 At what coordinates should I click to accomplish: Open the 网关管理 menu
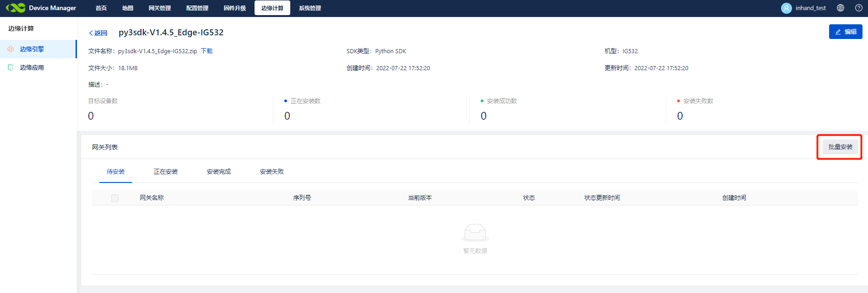pos(160,8)
